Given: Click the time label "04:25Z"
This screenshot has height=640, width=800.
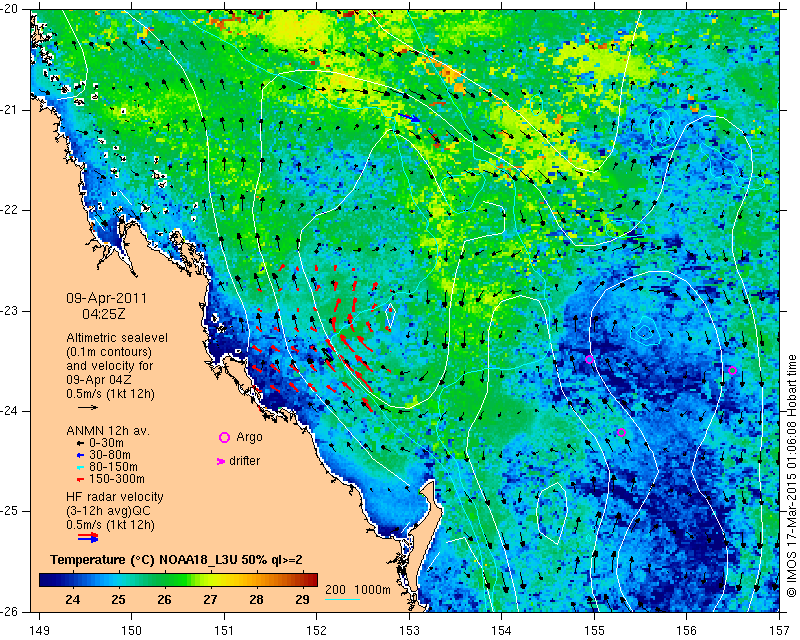Looking at the screenshot, I should pos(104,314).
